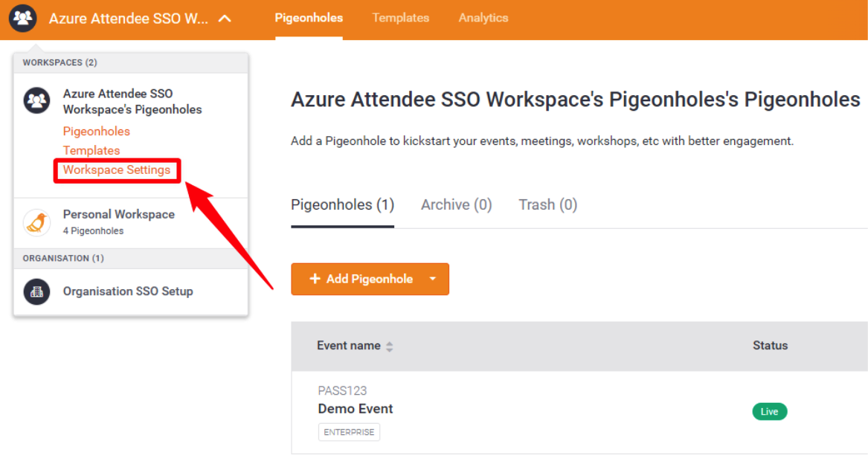Click the 'ORGANISATION (1)' section header

coord(63,259)
